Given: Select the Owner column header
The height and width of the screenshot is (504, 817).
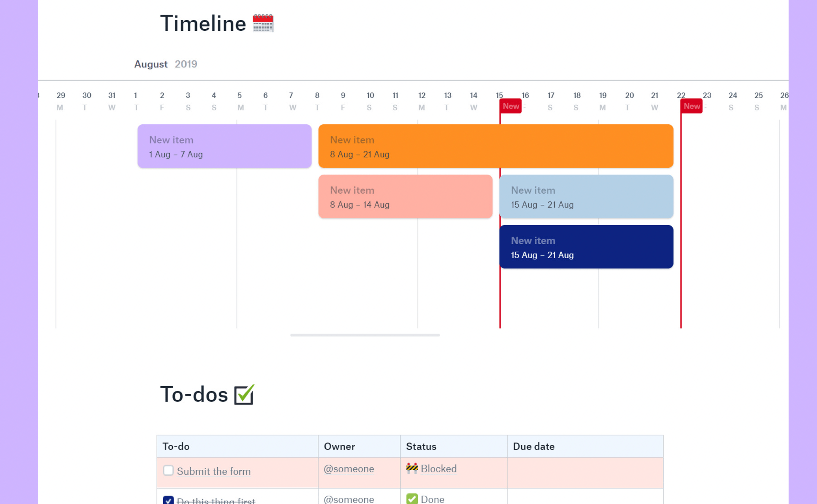Looking at the screenshot, I should (x=359, y=446).
